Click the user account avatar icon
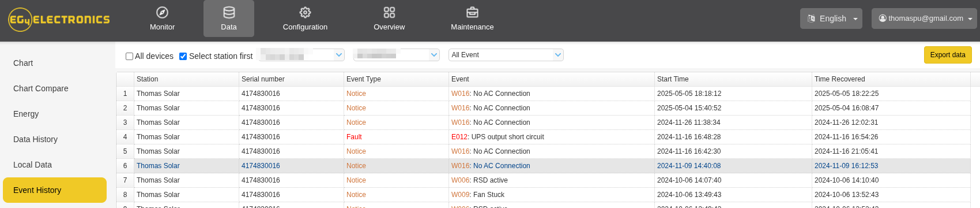The height and width of the screenshot is (208, 980). [x=882, y=18]
